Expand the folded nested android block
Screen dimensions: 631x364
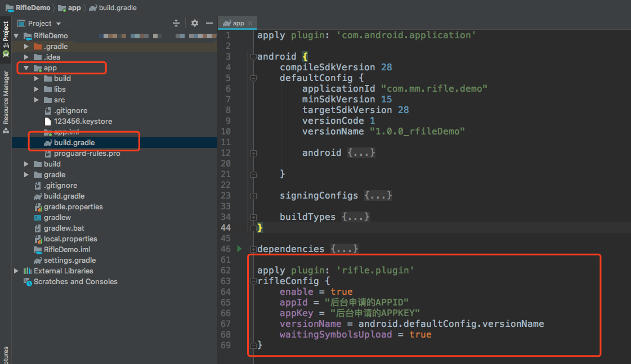[x=253, y=153]
